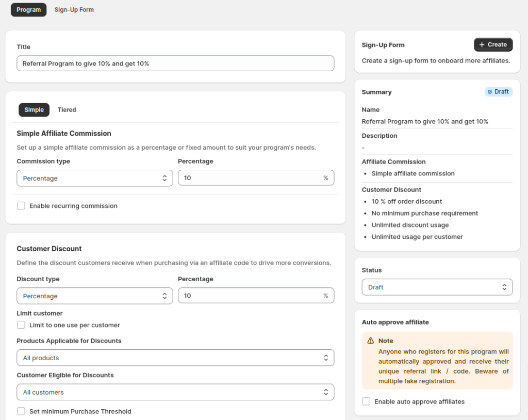
Task: Select the Program tab
Action: 28,9
